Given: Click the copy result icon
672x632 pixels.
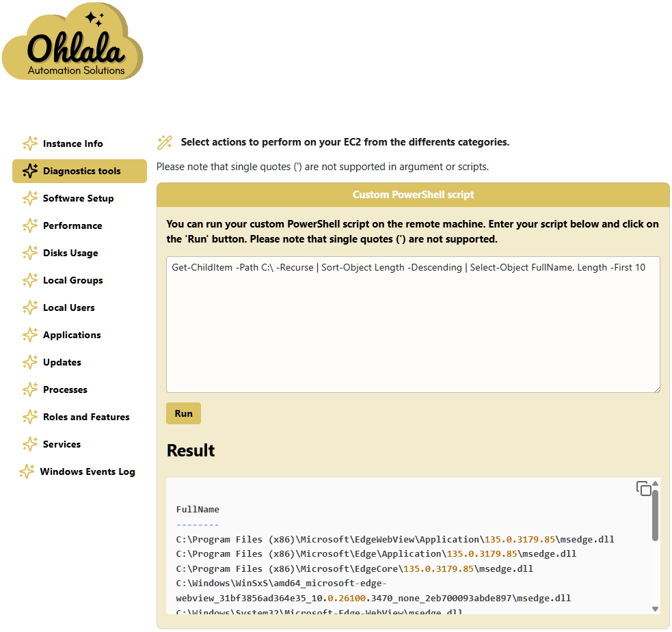Looking at the screenshot, I should click(x=643, y=489).
